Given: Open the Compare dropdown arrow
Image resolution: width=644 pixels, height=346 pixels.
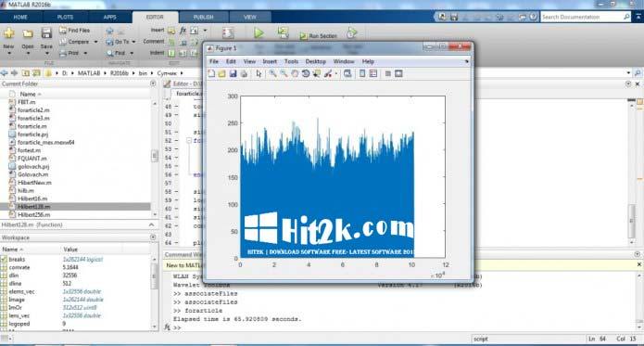Looking at the screenshot, I should click(x=95, y=42).
